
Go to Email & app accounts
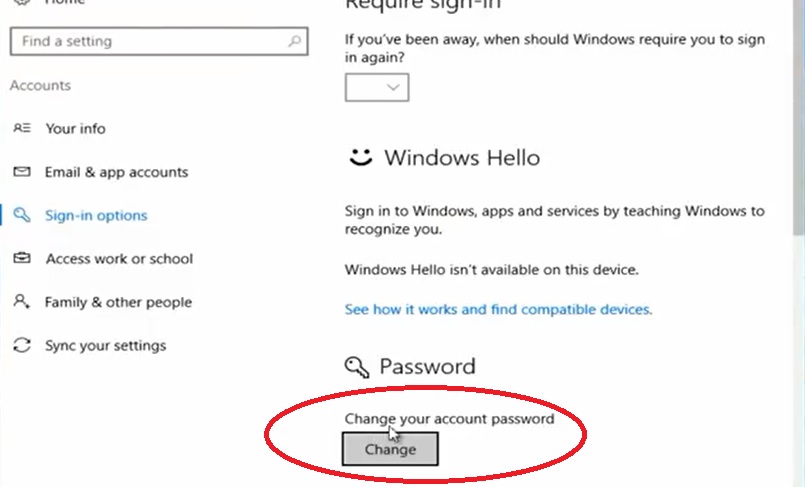click(117, 172)
